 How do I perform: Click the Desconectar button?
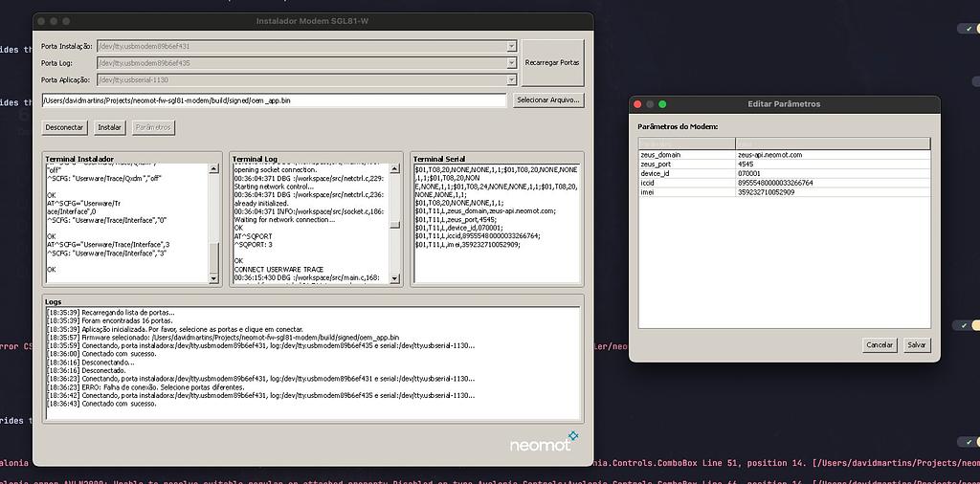click(x=64, y=127)
